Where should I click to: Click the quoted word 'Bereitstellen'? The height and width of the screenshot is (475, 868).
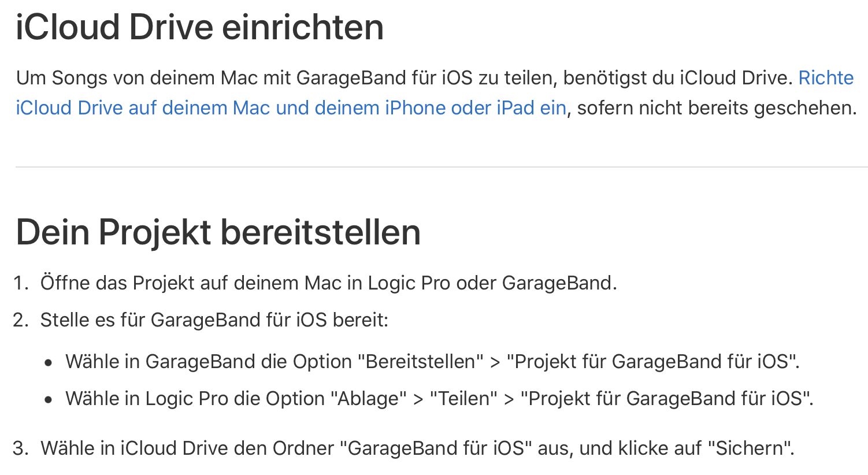(421, 362)
